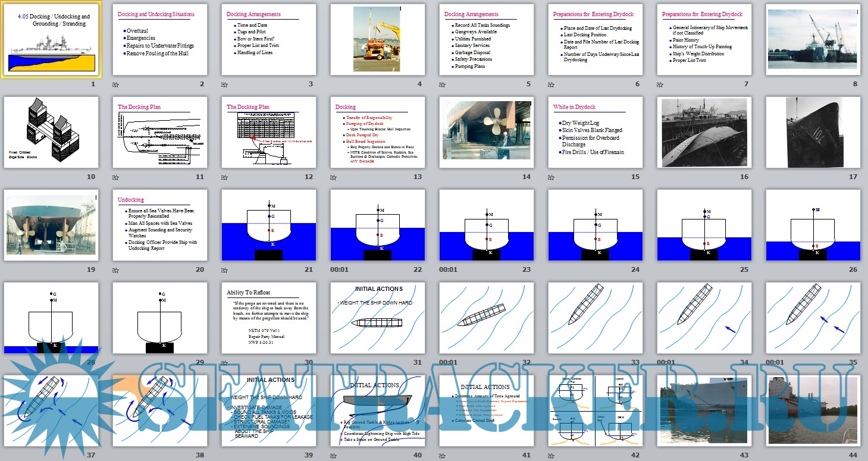The width and height of the screenshot is (868, 461).
Task: Select slide 17 showing ship bow 101
Action: [x=813, y=133]
